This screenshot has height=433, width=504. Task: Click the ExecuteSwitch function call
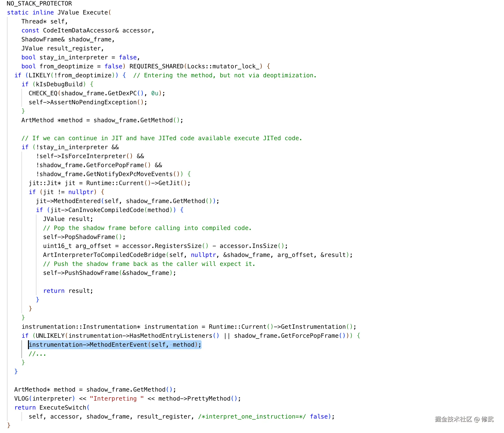point(63,408)
